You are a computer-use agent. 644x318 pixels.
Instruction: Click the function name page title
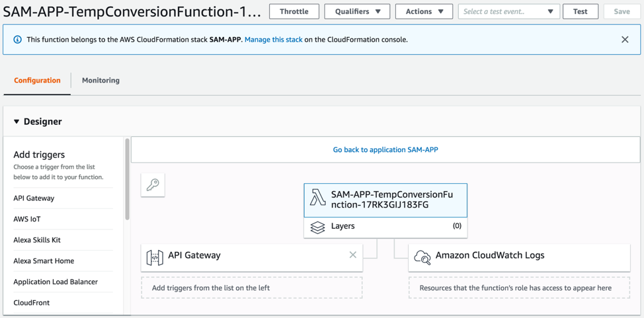(x=132, y=12)
